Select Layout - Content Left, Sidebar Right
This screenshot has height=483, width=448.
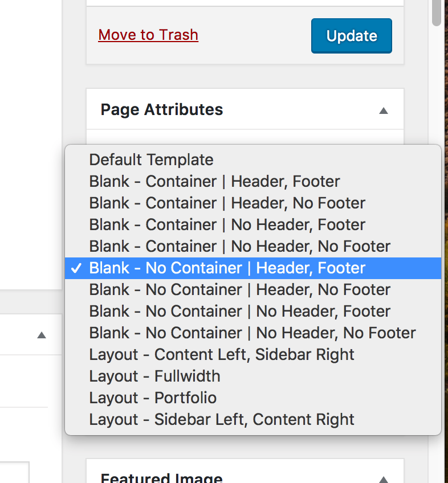point(221,355)
